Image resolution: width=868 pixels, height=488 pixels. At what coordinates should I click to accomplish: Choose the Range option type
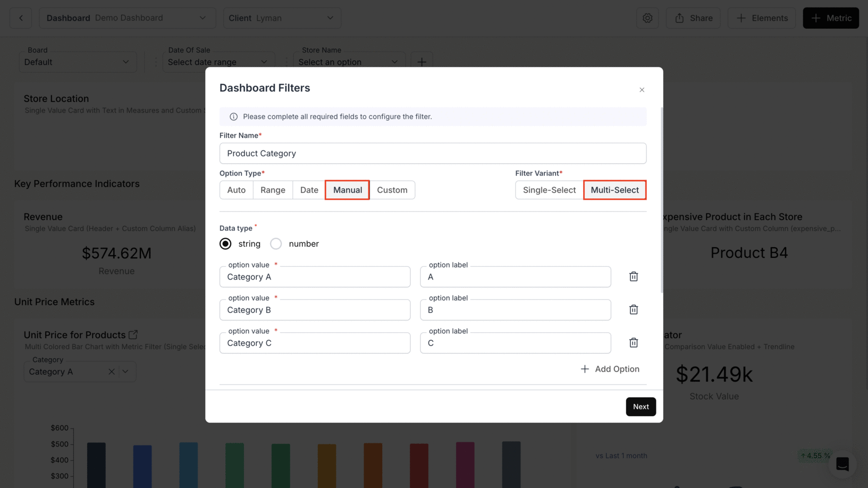pos(273,190)
